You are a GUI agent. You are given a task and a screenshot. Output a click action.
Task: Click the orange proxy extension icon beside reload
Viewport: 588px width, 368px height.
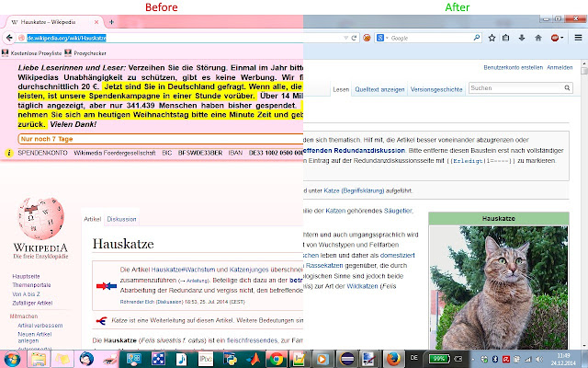(x=367, y=38)
